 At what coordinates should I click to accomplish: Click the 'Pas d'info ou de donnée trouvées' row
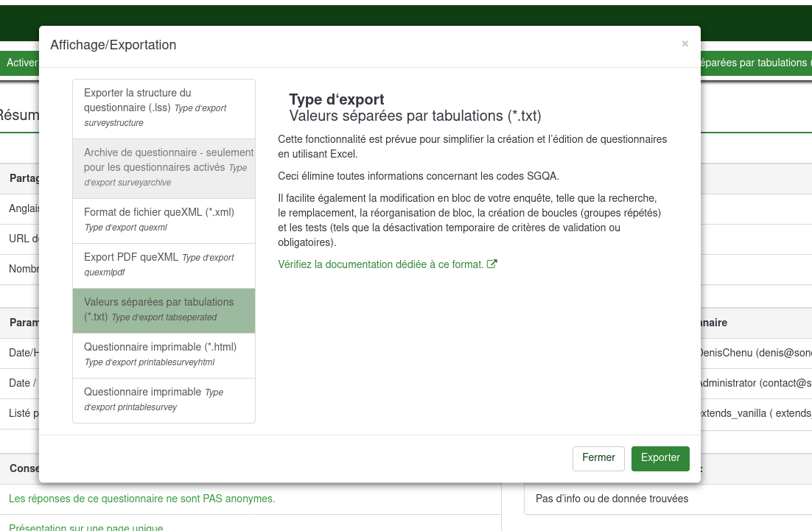tap(612, 499)
